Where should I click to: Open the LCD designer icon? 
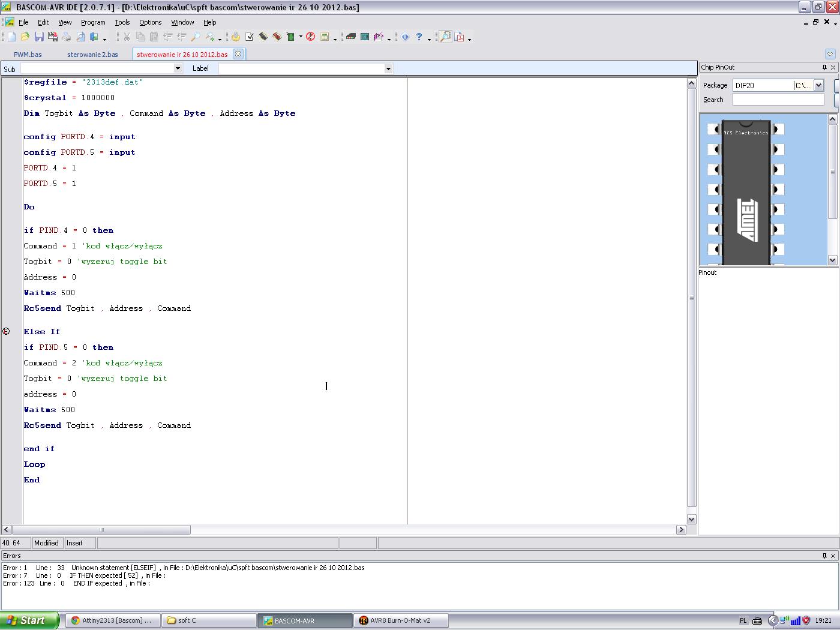tap(365, 37)
